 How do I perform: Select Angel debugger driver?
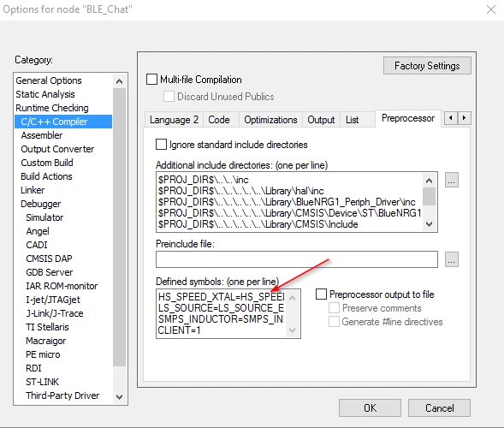point(63,231)
